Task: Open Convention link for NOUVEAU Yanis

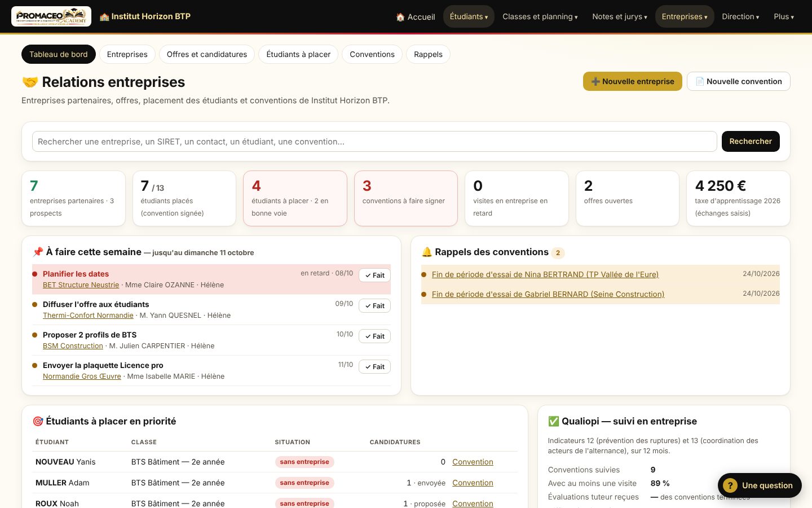Action: 473,462
